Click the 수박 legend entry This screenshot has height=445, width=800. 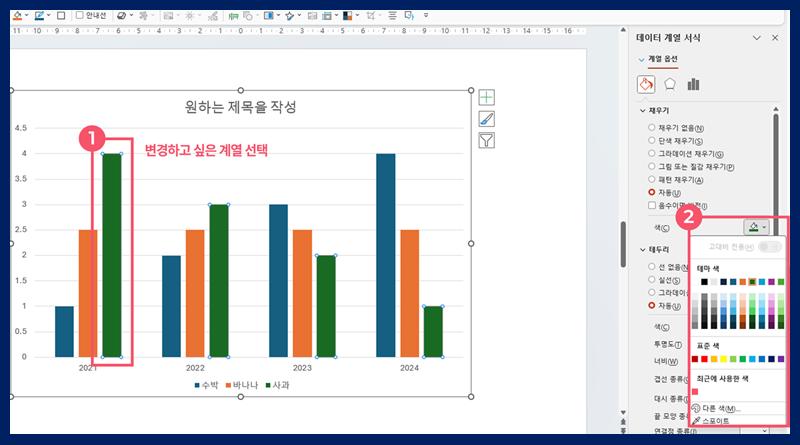point(206,385)
